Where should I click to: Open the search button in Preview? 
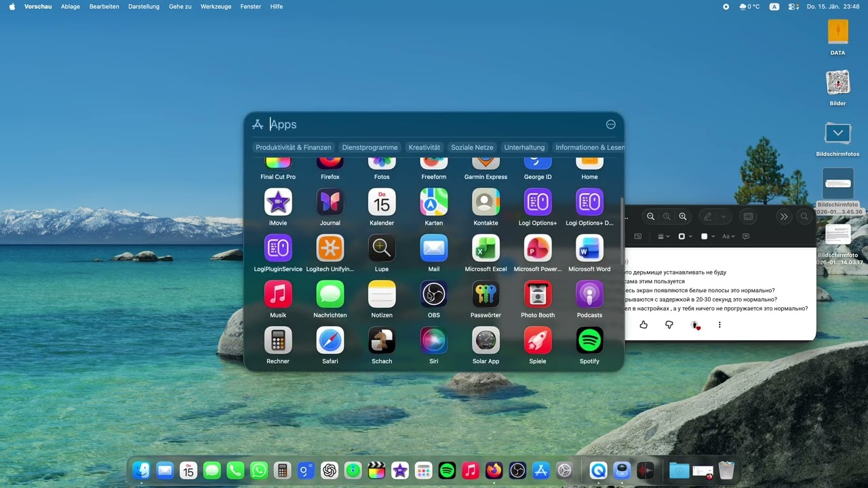(804, 216)
